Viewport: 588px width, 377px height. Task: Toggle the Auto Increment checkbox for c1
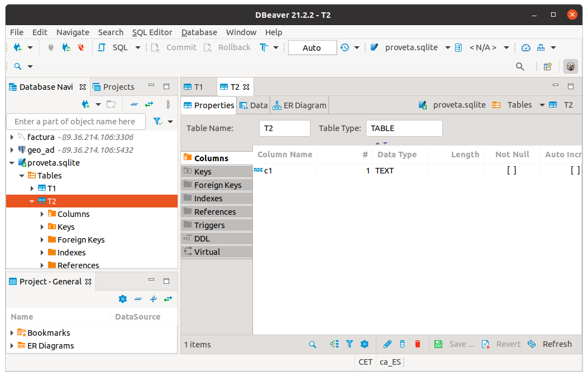575,171
